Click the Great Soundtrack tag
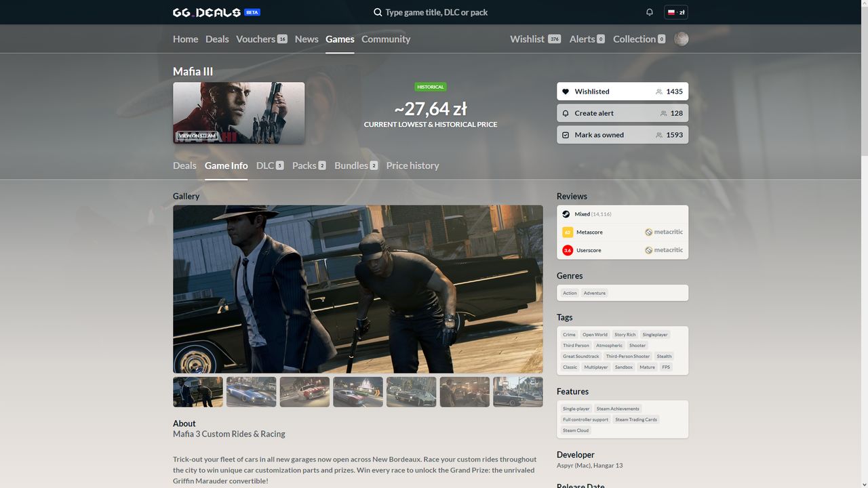The image size is (868, 488). [581, 357]
